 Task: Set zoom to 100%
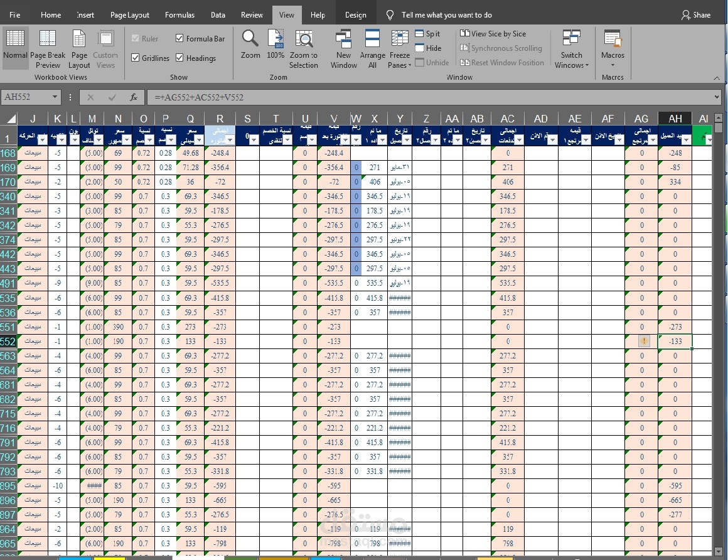click(276, 44)
